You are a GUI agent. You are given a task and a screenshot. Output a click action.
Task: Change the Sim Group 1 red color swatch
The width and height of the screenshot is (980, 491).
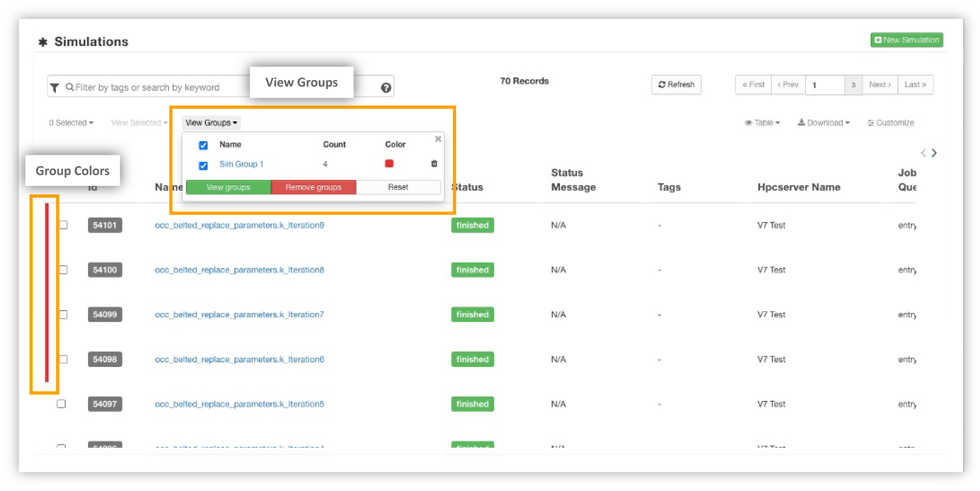[389, 164]
